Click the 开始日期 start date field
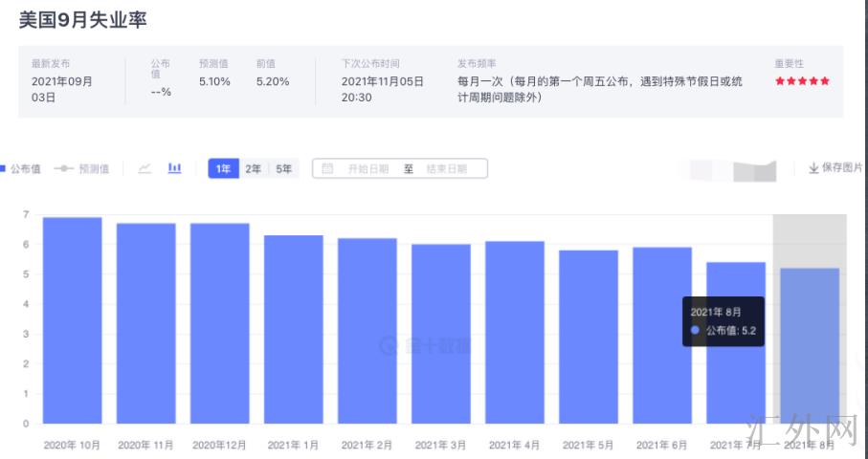The width and height of the screenshot is (868, 459). [367, 168]
